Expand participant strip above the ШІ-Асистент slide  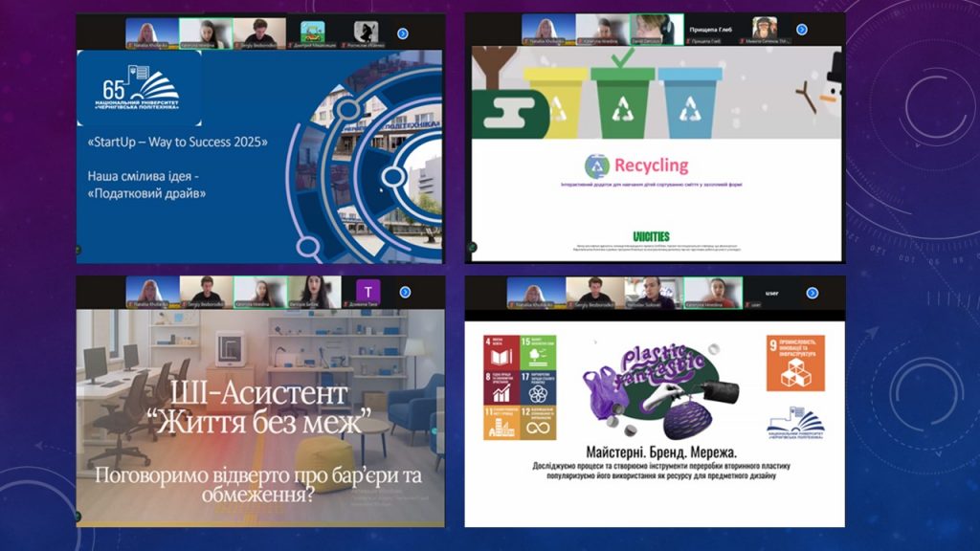pyautogui.click(x=405, y=292)
